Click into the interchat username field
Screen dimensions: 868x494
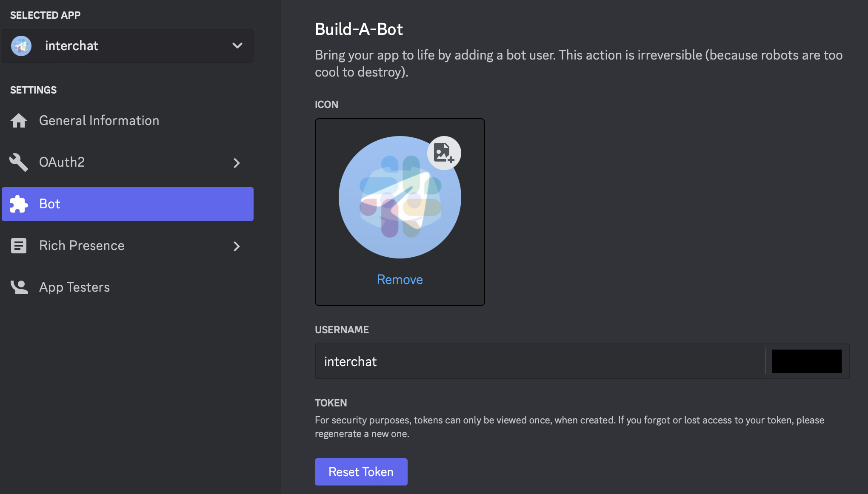pos(540,361)
